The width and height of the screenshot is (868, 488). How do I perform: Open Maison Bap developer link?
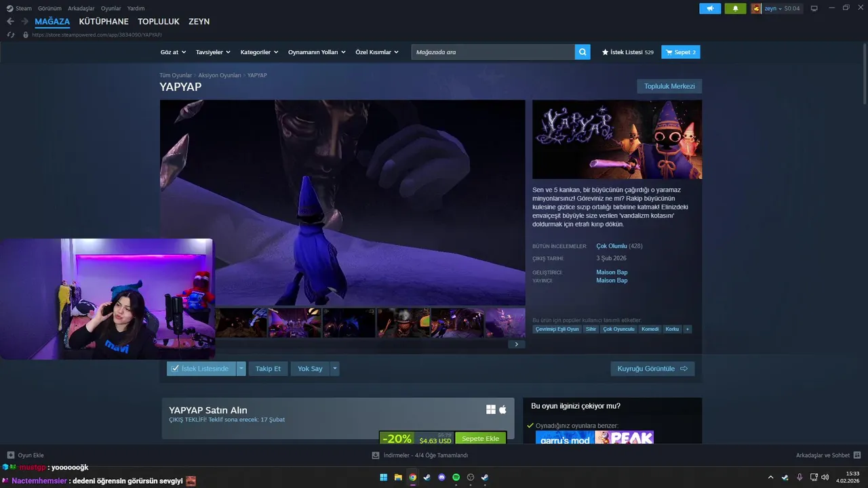point(612,272)
